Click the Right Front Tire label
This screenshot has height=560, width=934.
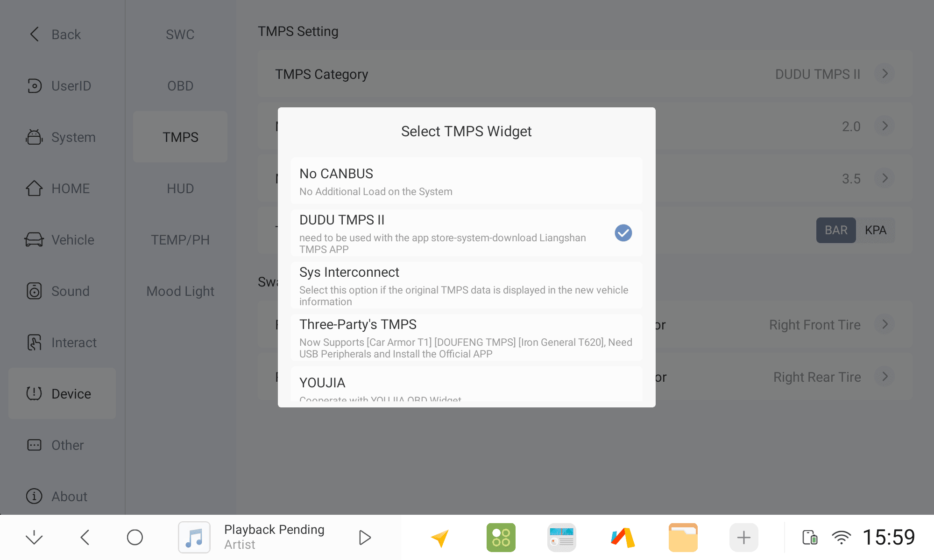tap(815, 325)
